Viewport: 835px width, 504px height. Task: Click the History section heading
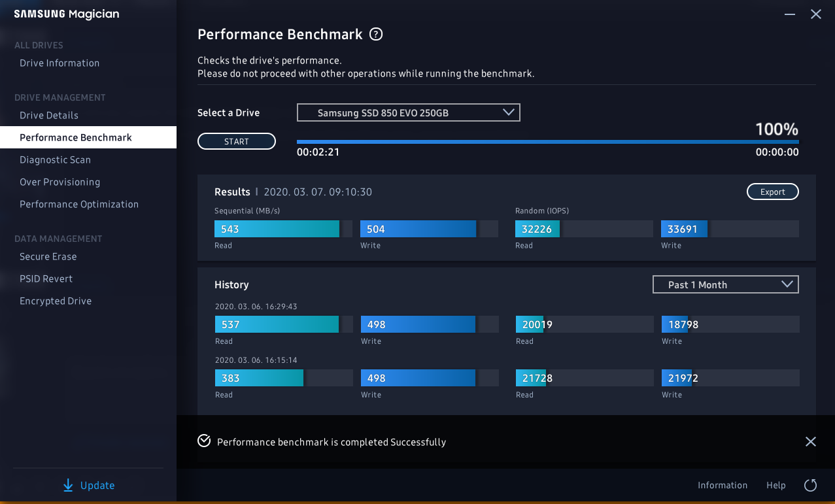pos(231,285)
